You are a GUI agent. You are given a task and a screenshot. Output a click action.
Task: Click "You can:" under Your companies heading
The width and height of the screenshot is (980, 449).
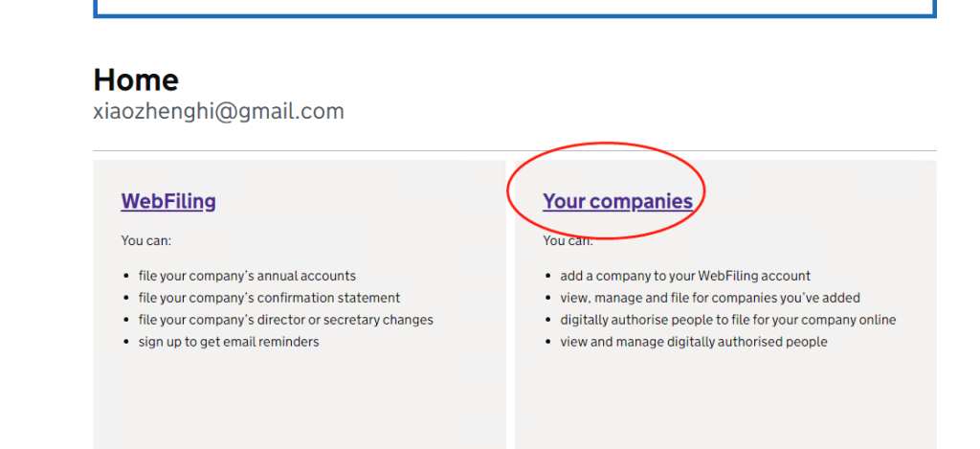click(x=567, y=241)
